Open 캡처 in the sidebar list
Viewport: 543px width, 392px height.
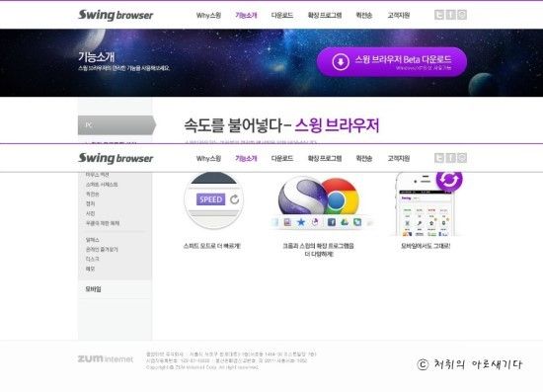(x=91, y=203)
